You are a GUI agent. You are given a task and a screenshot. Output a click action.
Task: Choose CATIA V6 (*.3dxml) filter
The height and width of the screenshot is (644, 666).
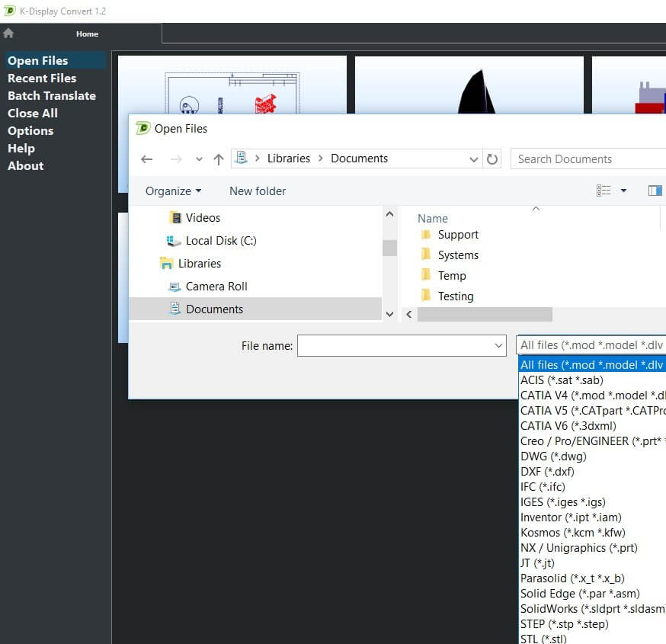click(x=568, y=426)
